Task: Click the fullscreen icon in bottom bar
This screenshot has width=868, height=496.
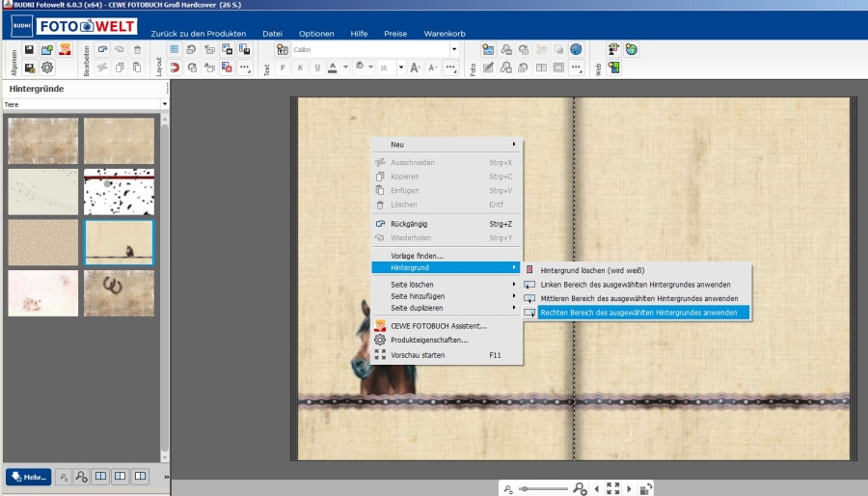Action: tap(612, 488)
